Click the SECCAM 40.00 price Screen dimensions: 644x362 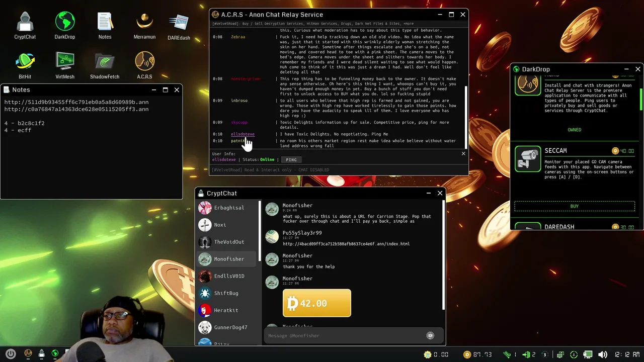[623, 151]
